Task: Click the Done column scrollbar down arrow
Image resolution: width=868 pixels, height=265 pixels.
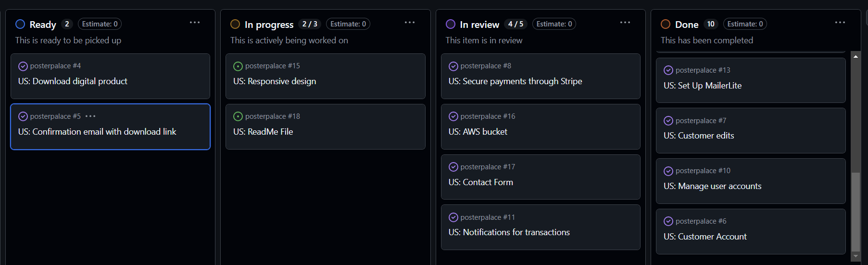Action: coord(855,256)
